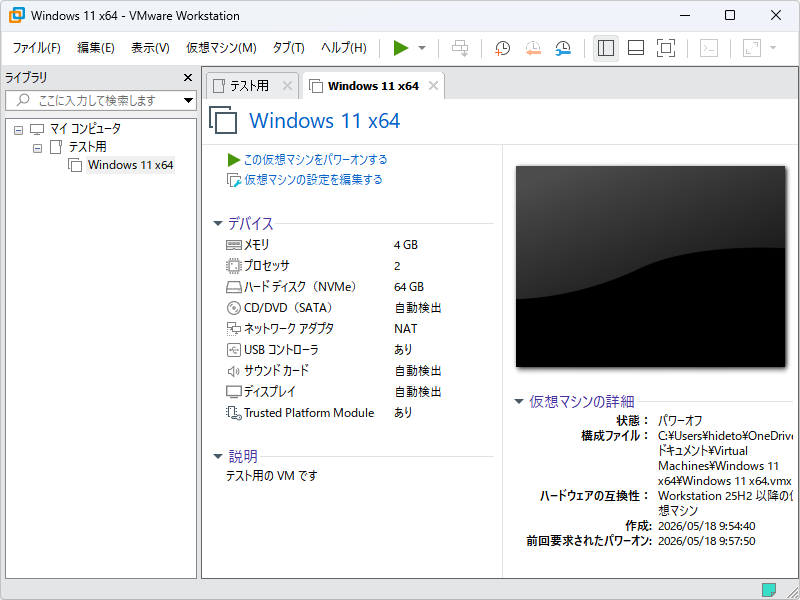Image resolution: width=800 pixels, height=600 pixels.
Task: Take a snapshot with the clock-plus icon
Action: (x=503, y=48)
